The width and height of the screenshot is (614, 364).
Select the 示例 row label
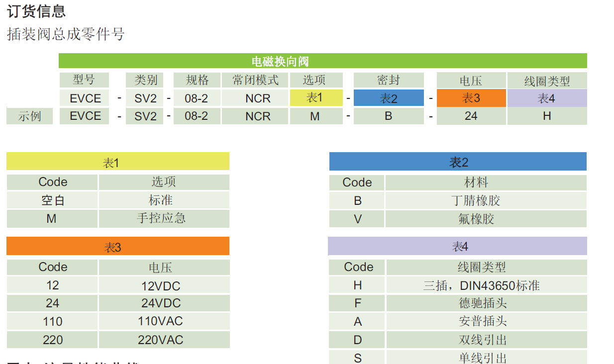pyautogui.click(x=29, y=116)
